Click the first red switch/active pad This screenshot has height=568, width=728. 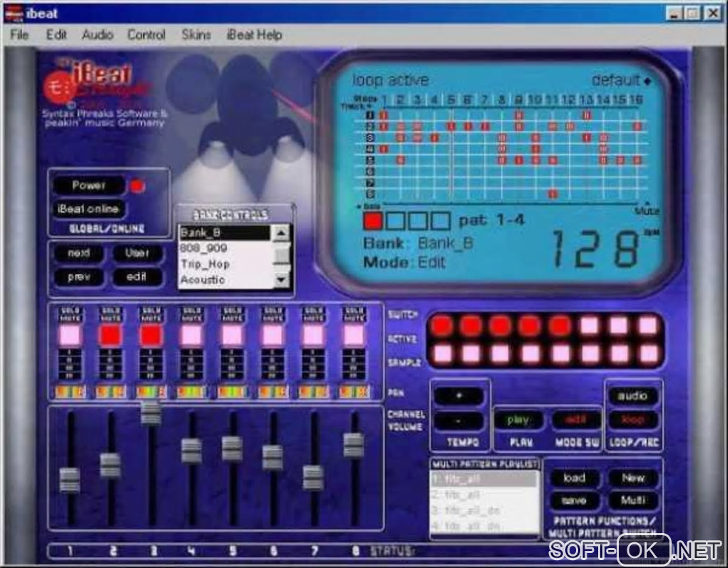point(442,326)
